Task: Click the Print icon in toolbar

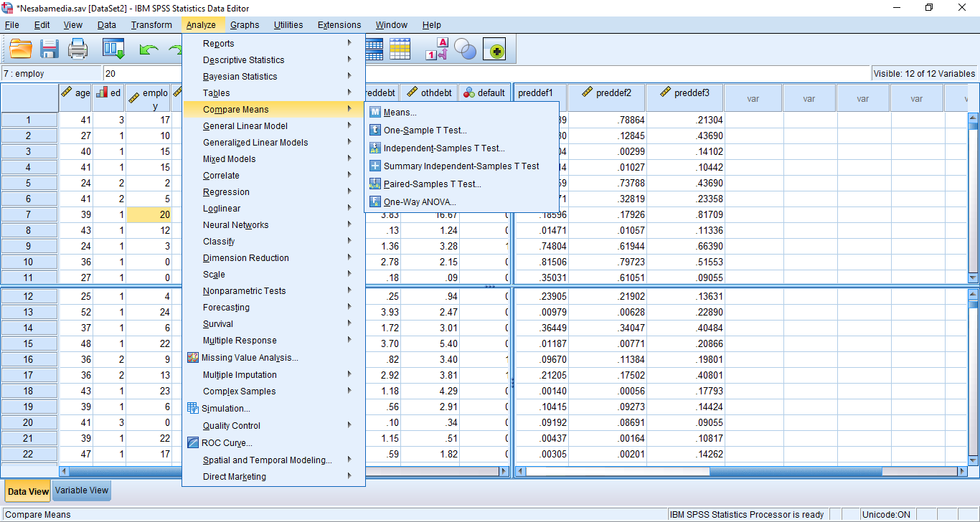Action: [77, 49]
